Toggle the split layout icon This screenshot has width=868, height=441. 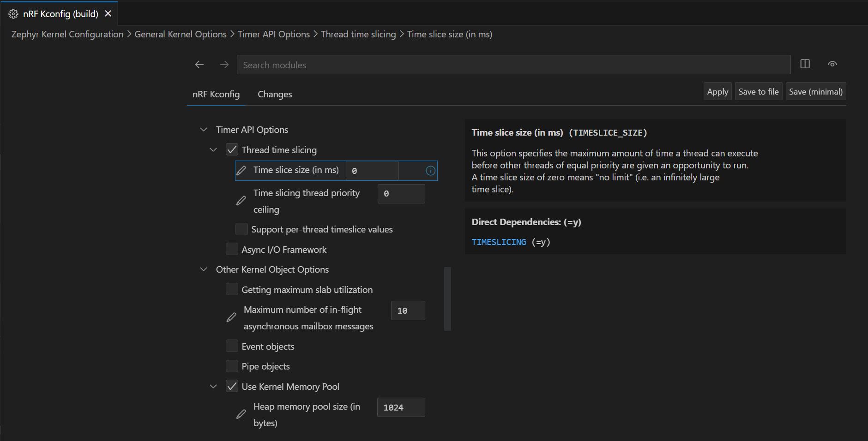coord(805,64)
